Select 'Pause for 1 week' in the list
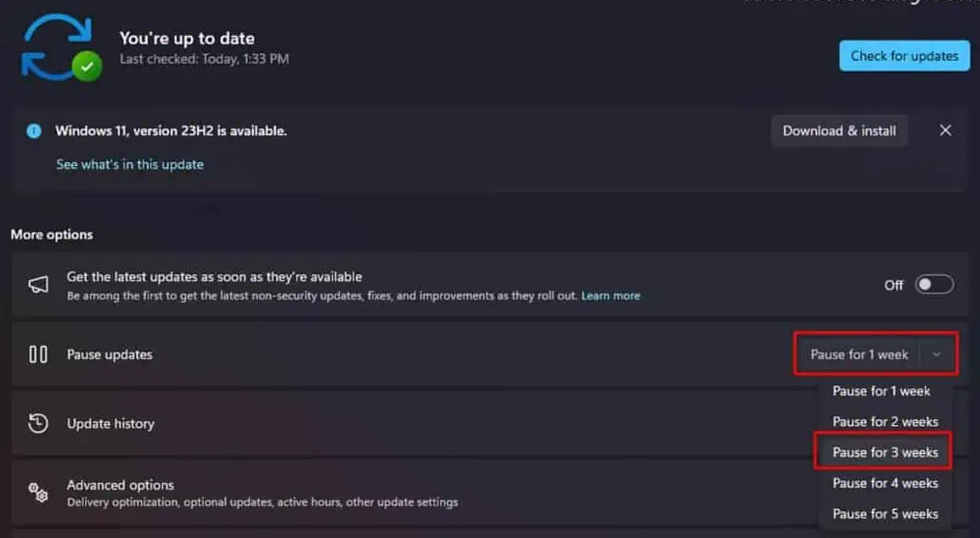980x538 pixels. (x=881, y=391)
